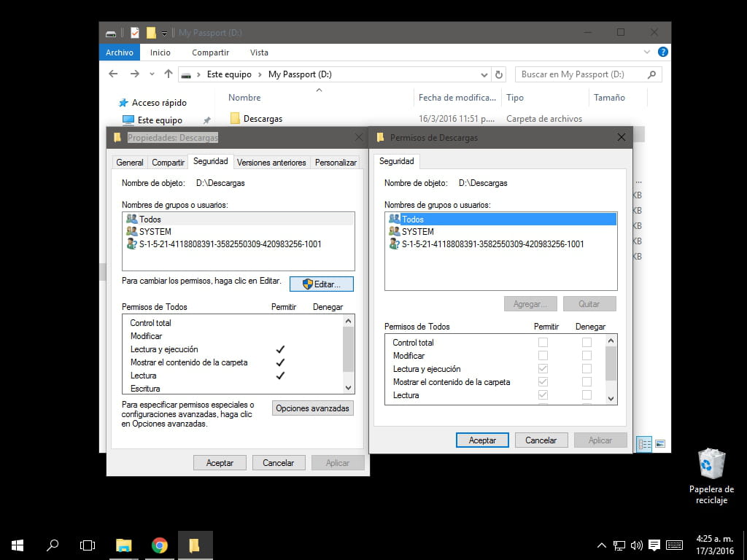Go forward in Explorer navigation
Screen dimensions: 747x560
135,74
